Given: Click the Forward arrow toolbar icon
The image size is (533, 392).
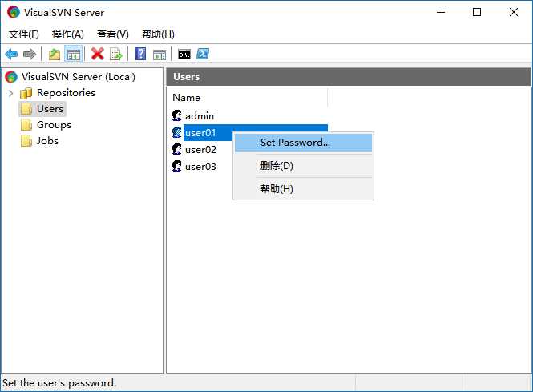Looking at the screenshot, I should 30,54.
